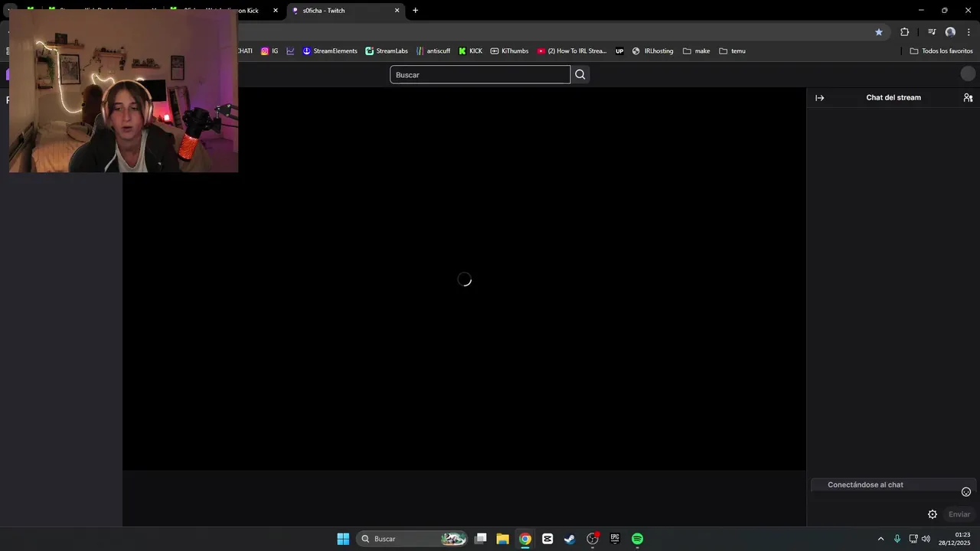This screenshot has height=551, width=980.
Task: Click the webcam overlay thumbnail
Action: pyautogui.click(x=123, y=90)
